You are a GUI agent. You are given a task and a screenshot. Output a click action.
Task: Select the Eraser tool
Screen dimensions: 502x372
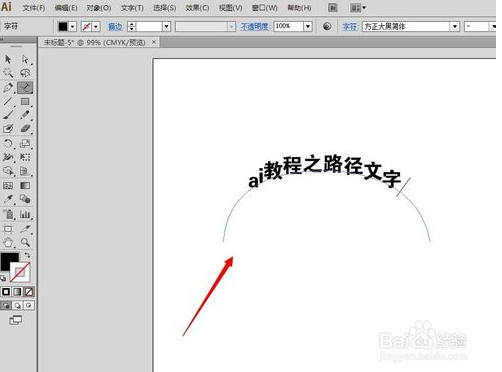click(x=25, y=129)
